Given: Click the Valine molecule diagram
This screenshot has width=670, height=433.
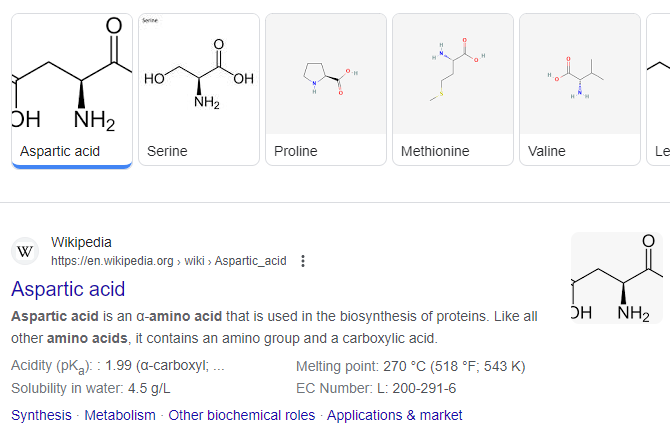Looking at the screenshot, I should (x=576, y=77).
